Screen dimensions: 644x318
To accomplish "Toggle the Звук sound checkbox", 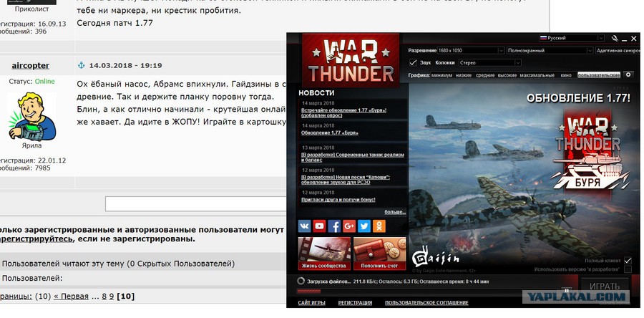I will tap(413, 63).
